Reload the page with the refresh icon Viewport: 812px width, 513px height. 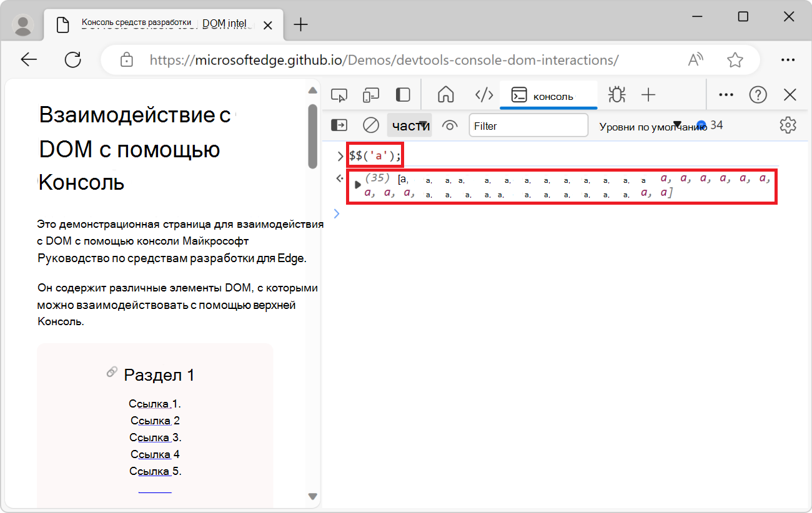(x=73, y=59)
